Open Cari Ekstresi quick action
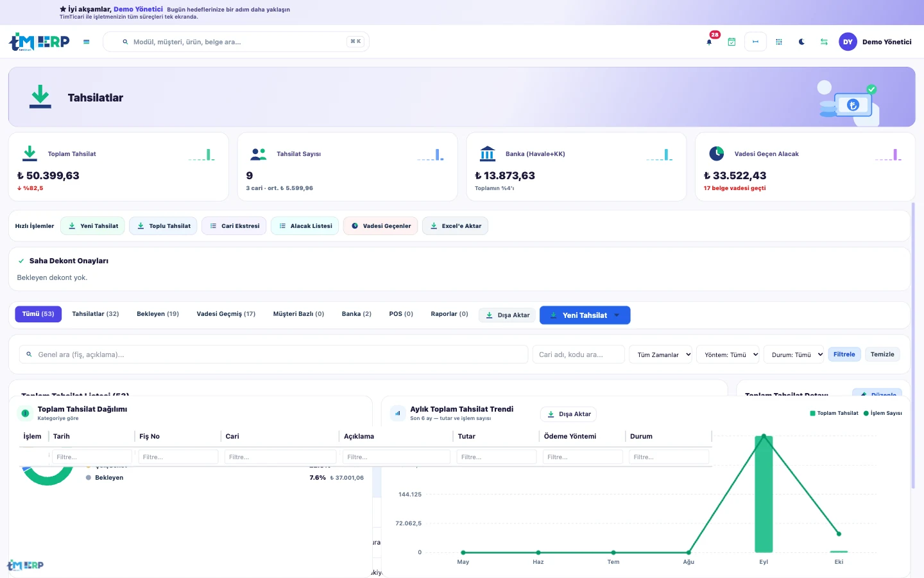 pos(234,226)
